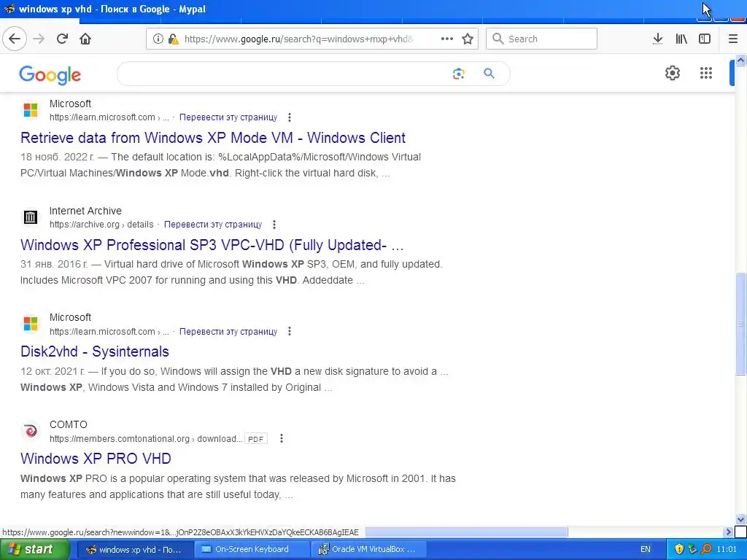747x560 pixels.
Task: Click the COMTO site favicon
Action: tap(31, 431)
